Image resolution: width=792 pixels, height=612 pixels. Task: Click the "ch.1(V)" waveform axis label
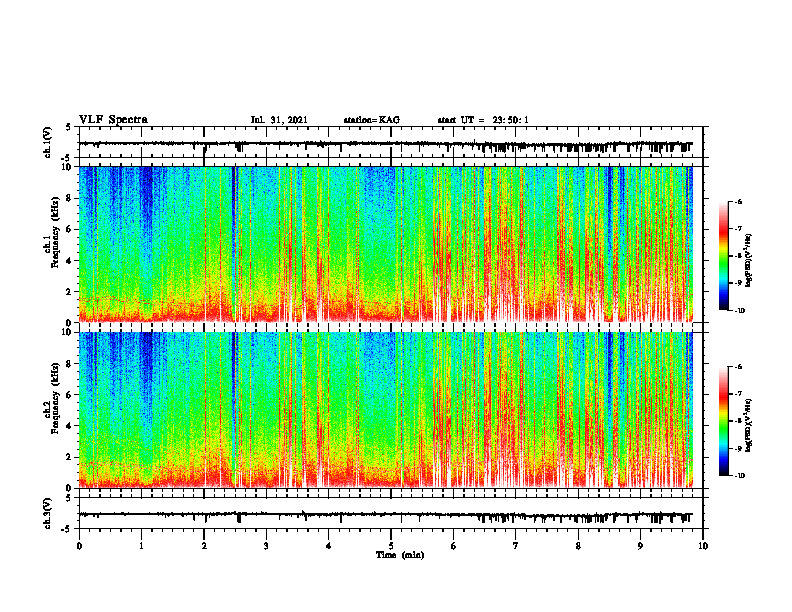pyautogui.click(x=48, y=142)
